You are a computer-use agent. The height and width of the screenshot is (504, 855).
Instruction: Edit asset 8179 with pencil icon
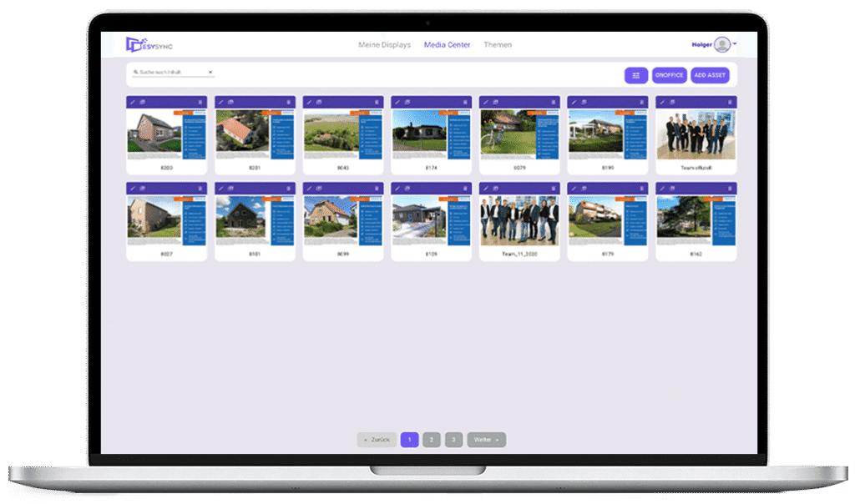(x=574, y=188)
